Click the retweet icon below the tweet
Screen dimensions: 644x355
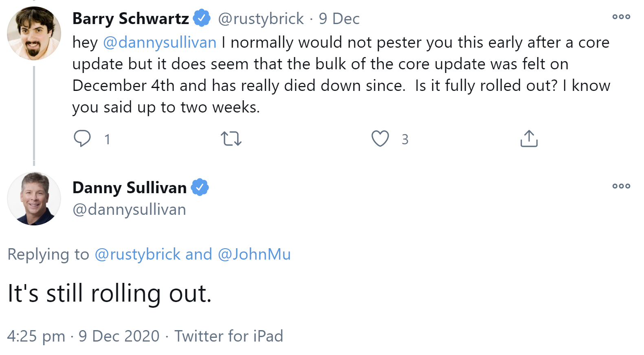231,139
